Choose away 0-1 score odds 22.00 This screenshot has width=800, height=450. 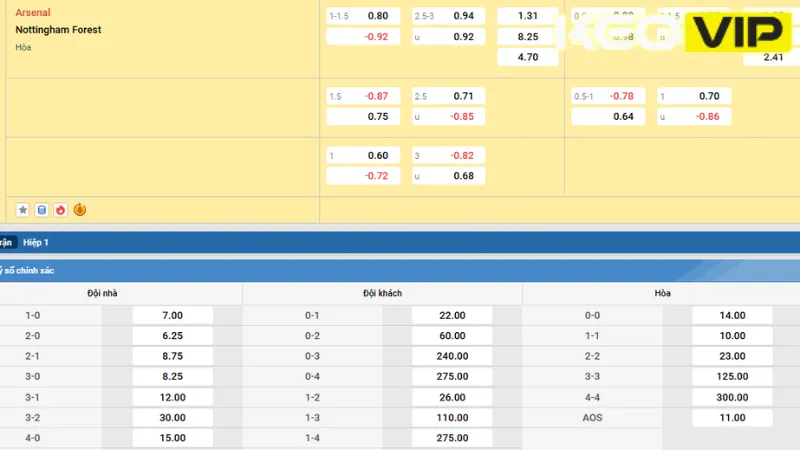(452, 315)
